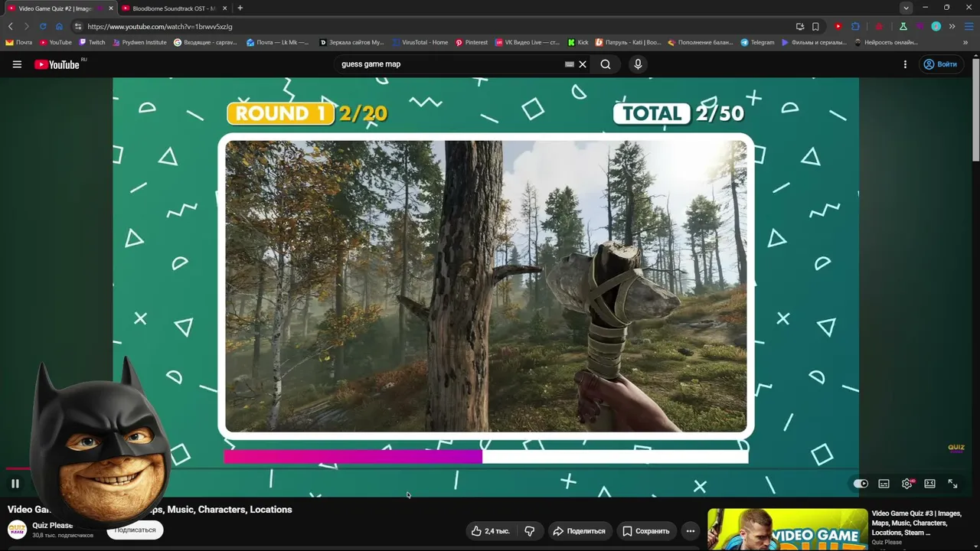Image resolution: width=980 pixels, height=551 pixels.
Task: Open Video Game Quiz #3 thumbnail
Action: click(787, 529)
